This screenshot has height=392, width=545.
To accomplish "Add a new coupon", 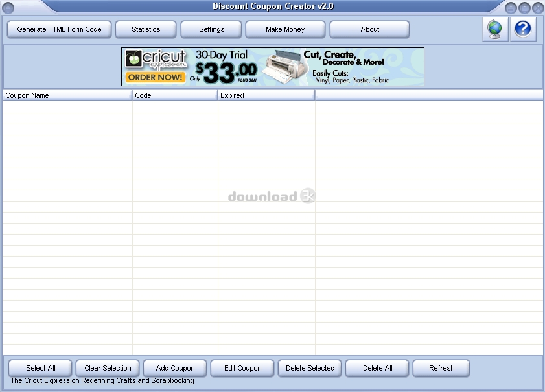I will pos(175,368).
